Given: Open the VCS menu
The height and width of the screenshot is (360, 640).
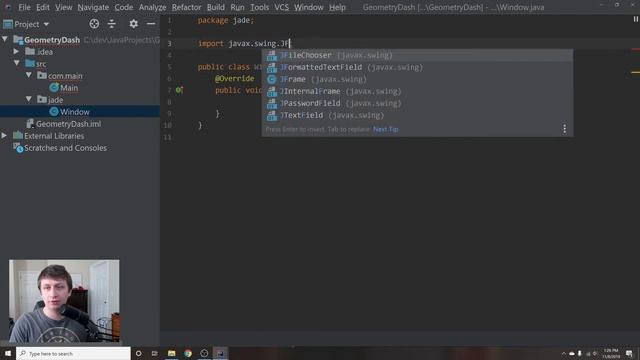Looking at the screenshot, I should [281, 7].
